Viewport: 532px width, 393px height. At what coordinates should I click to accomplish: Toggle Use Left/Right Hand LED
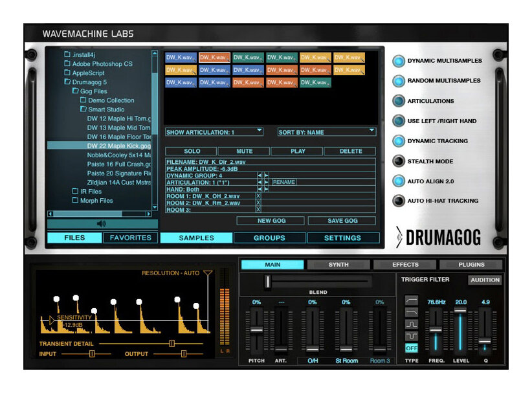coord(399,121)
